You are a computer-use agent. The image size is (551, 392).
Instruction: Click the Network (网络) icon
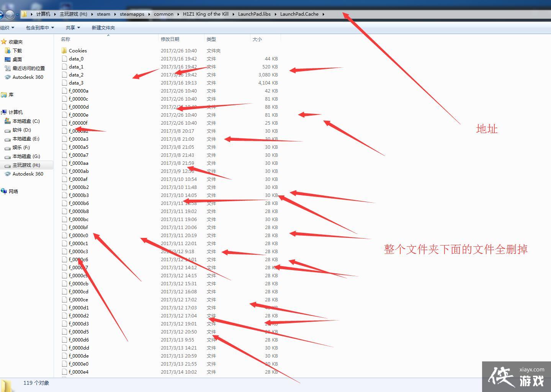click(x=4, y=191)
